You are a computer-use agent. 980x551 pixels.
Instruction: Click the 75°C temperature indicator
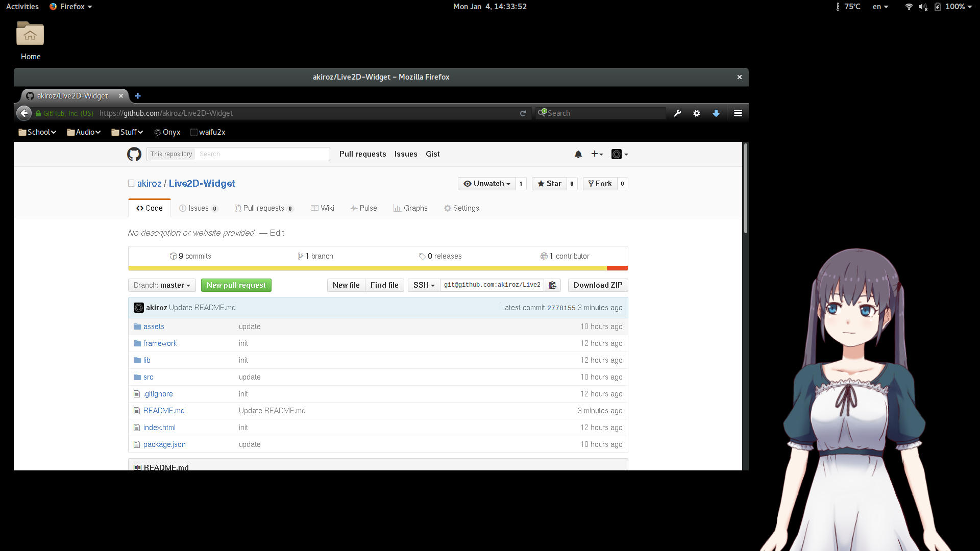(848, 7)
